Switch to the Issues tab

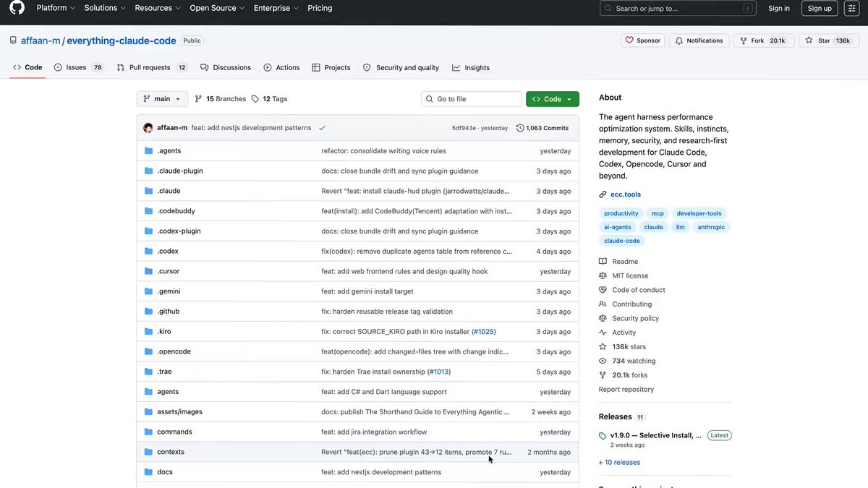pyautogui.click(x=78, y=67)
